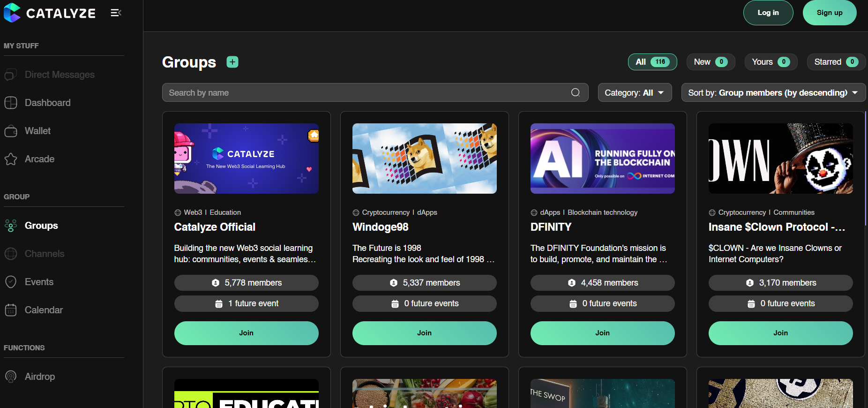The height and width of the screenshot is (408, 868).
Task: Click the 5,778 members pill
Action: point(247,283)
